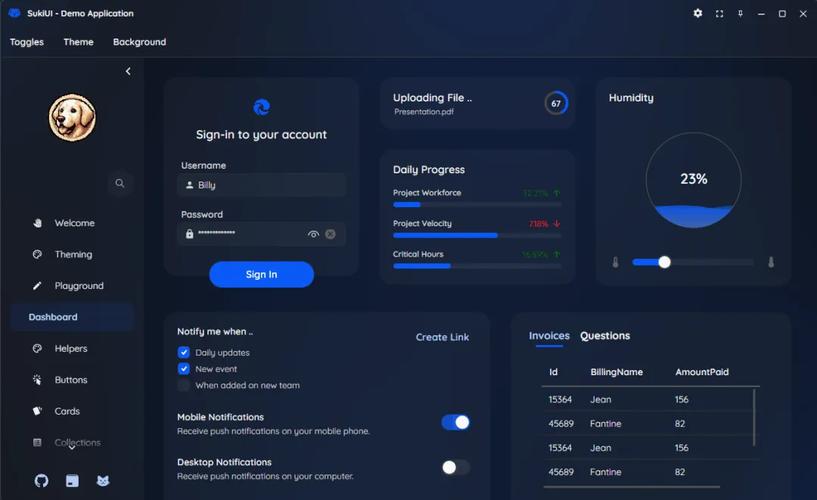This screenshot has height=500, width=817.
Task: Enable the Desktop Notifications switch
Action: coord(456,467)
